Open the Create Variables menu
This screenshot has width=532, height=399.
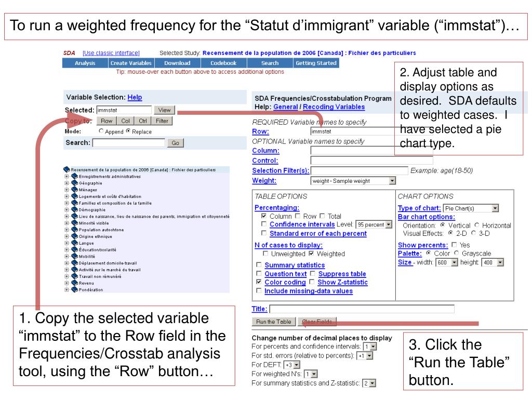point(131,63)
